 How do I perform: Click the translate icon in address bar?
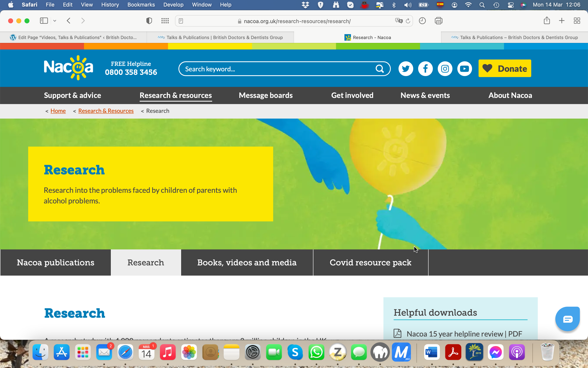point(399,21)
